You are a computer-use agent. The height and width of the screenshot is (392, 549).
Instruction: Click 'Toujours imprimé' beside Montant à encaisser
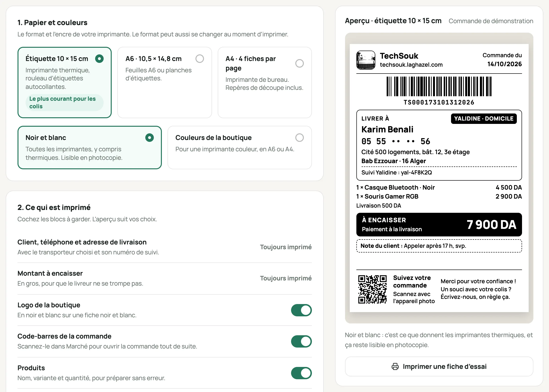(286, 278)
